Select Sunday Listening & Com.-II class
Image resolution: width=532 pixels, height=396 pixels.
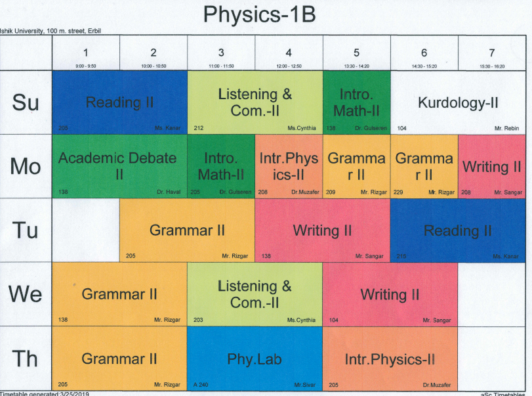255,102
